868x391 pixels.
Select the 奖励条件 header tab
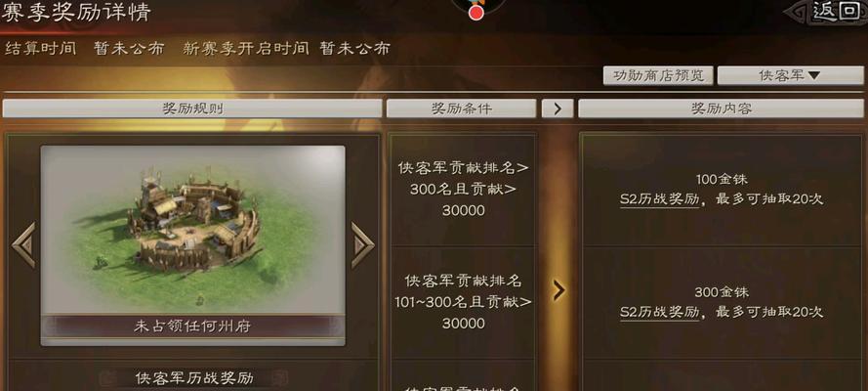[461, 109]
